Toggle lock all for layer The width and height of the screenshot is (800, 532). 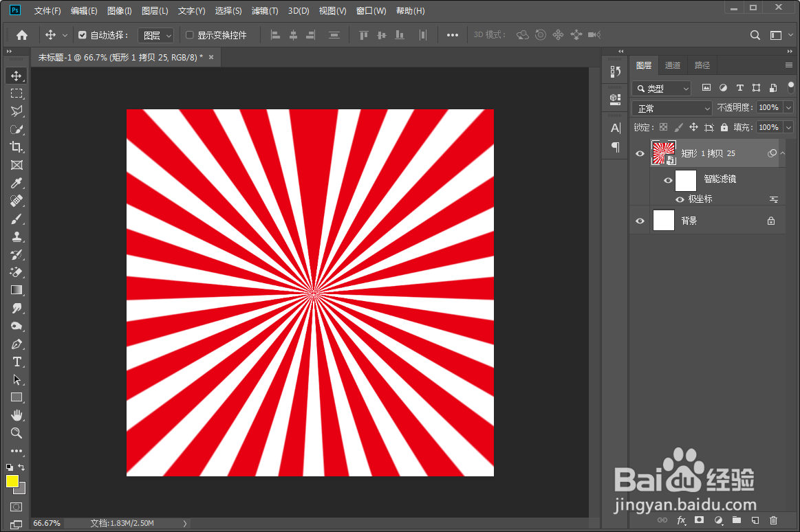click(x=724, y=127)
